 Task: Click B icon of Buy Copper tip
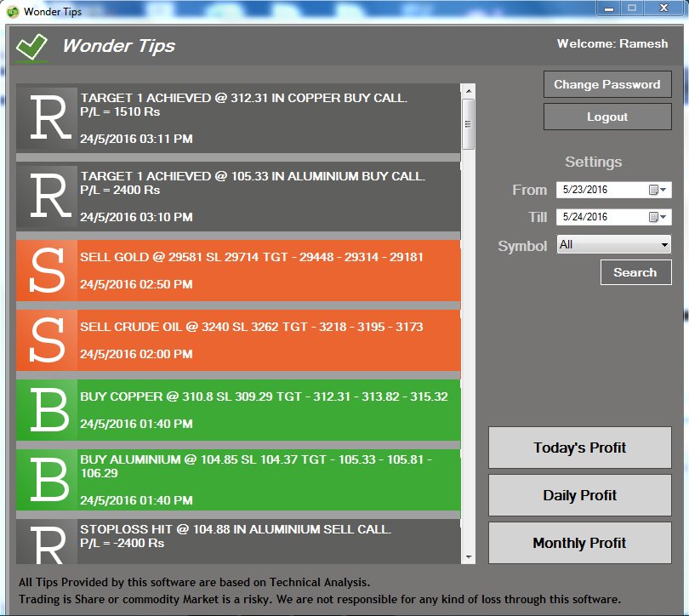pos(47,410)
